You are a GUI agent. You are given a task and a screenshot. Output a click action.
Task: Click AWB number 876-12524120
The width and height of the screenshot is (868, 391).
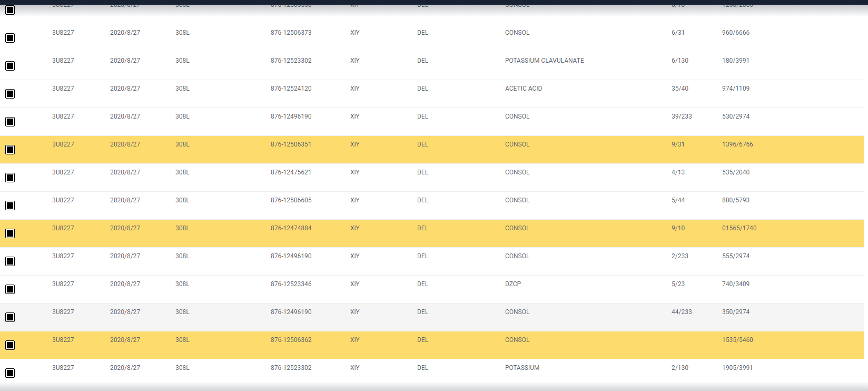[291, 89]
